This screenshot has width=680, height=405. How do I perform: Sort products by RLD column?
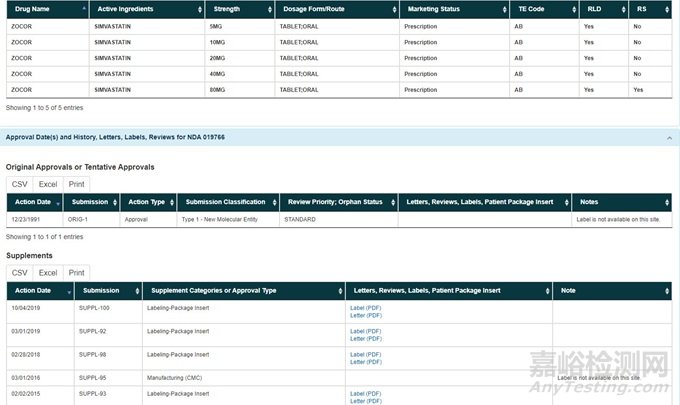(602, 9)
